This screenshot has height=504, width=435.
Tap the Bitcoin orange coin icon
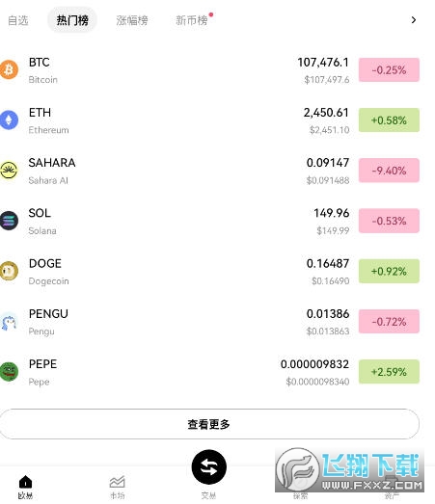click(x=9, y=69)
